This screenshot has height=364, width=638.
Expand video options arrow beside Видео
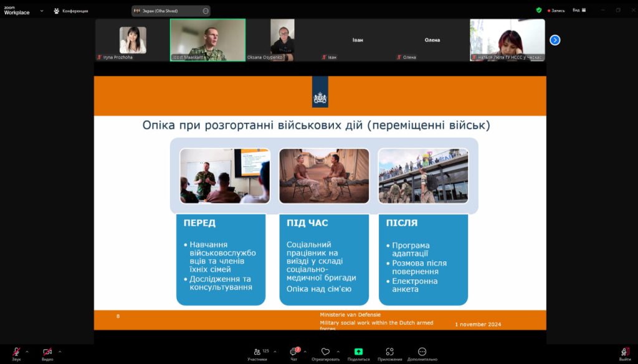pyautogui.click(x=60, y=352)
